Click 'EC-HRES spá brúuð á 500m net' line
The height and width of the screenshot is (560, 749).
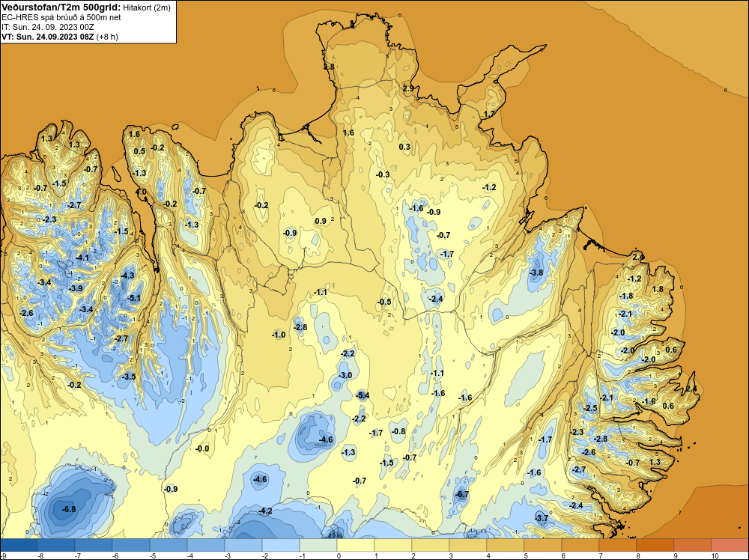[61, 17]
